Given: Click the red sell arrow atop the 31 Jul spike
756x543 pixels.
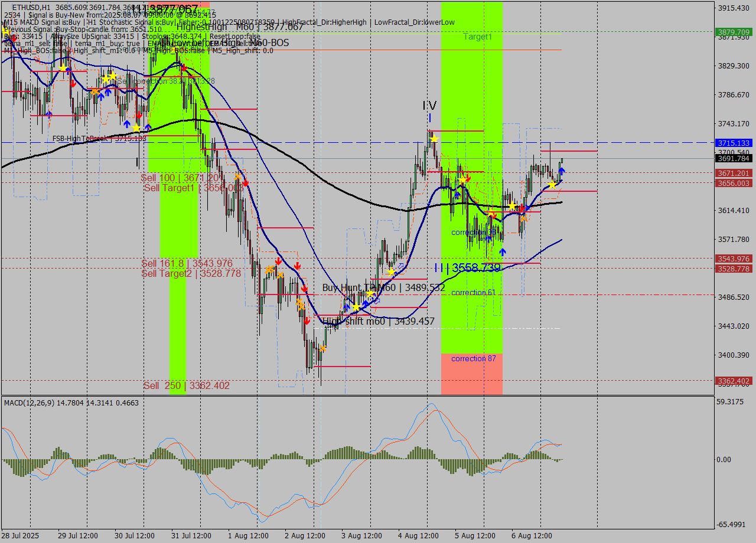Looking at the screenshot, I should click(x=184, y=67).
